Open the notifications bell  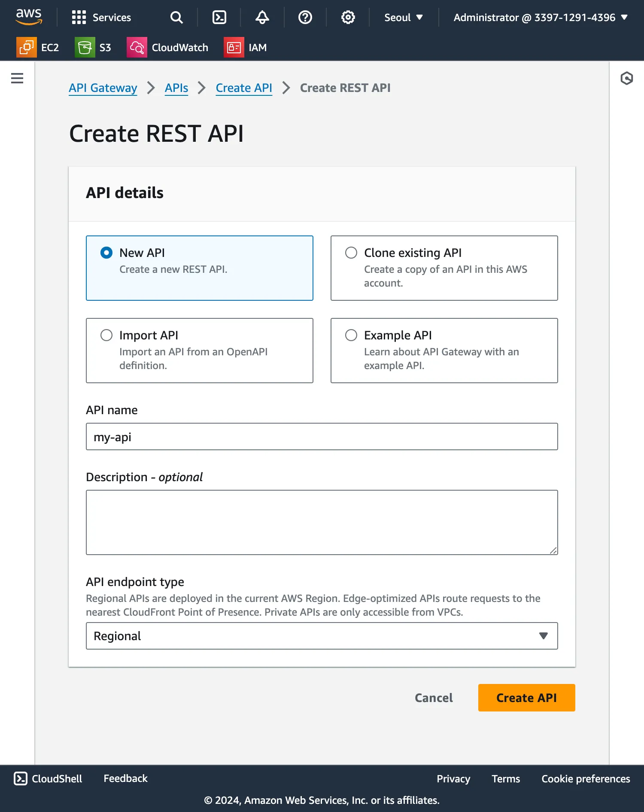[x=262, y=17]
